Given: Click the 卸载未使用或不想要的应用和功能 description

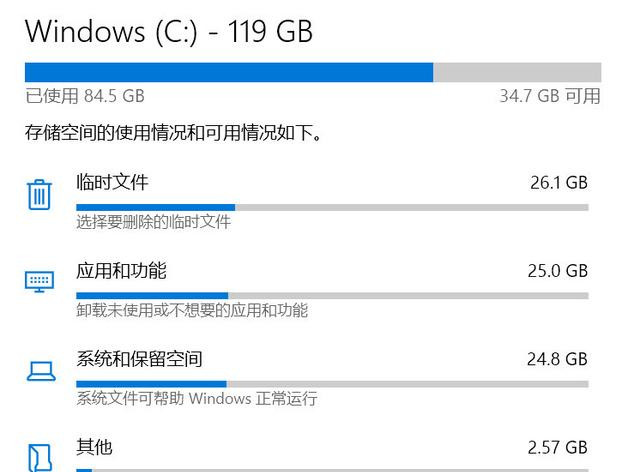Looking at the screenshot, I should (192, 310).
